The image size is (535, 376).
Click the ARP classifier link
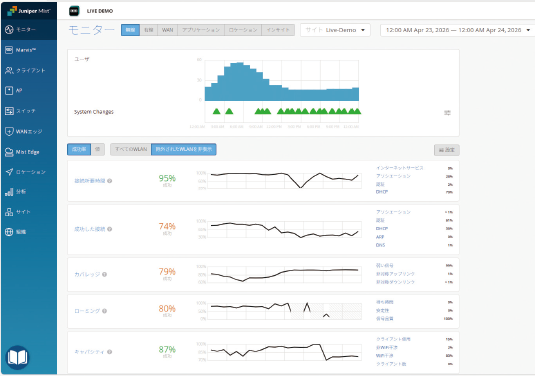click(x=380, y=237)
